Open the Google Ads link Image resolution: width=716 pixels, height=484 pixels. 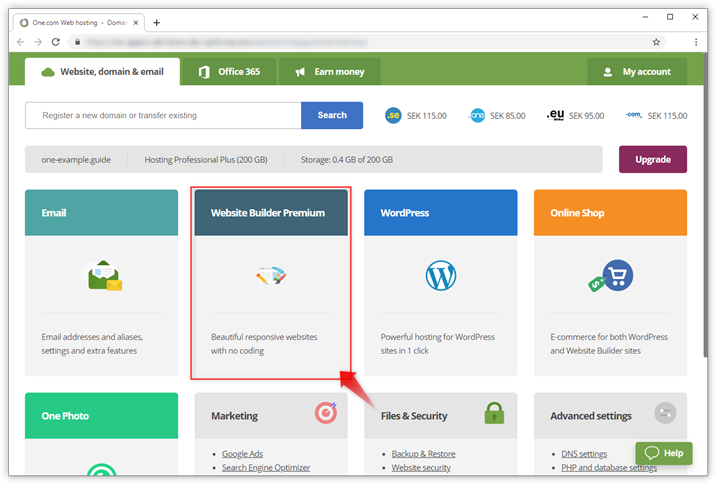click(x=244, y=454)
